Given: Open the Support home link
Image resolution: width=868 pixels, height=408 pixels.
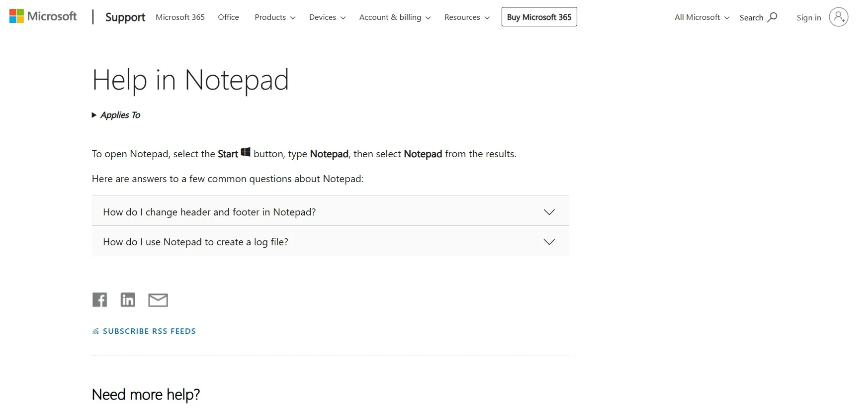Looking at the screenshot, I should (125, 17).
